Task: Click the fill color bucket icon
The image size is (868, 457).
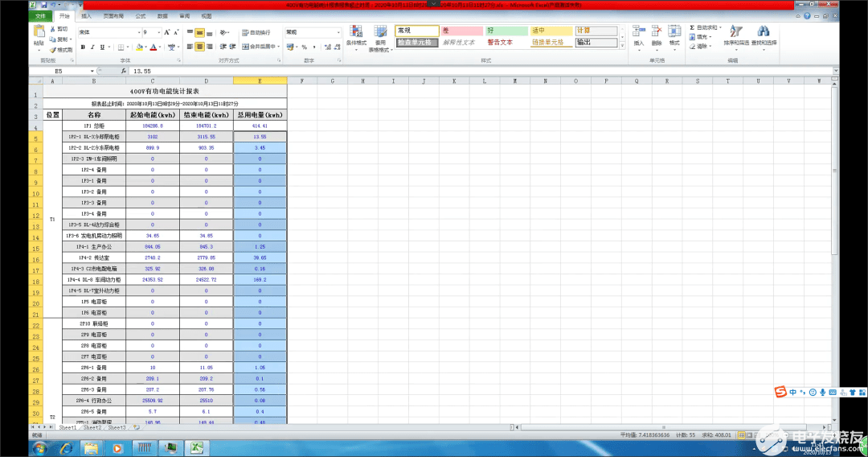Action: 140,47
